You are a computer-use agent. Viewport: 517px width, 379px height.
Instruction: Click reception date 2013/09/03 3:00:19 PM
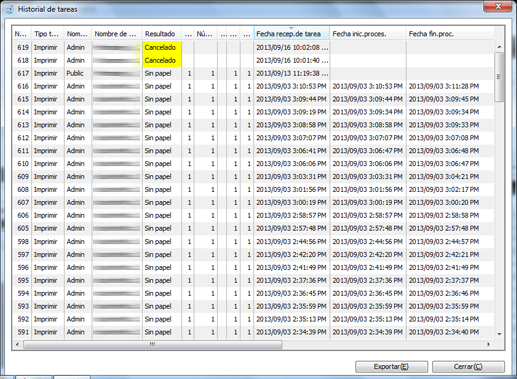coord(291,203)
